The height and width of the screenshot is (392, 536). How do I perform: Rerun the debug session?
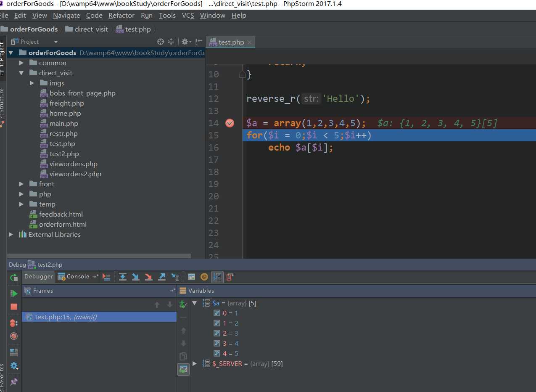click(x=14, y=277)
